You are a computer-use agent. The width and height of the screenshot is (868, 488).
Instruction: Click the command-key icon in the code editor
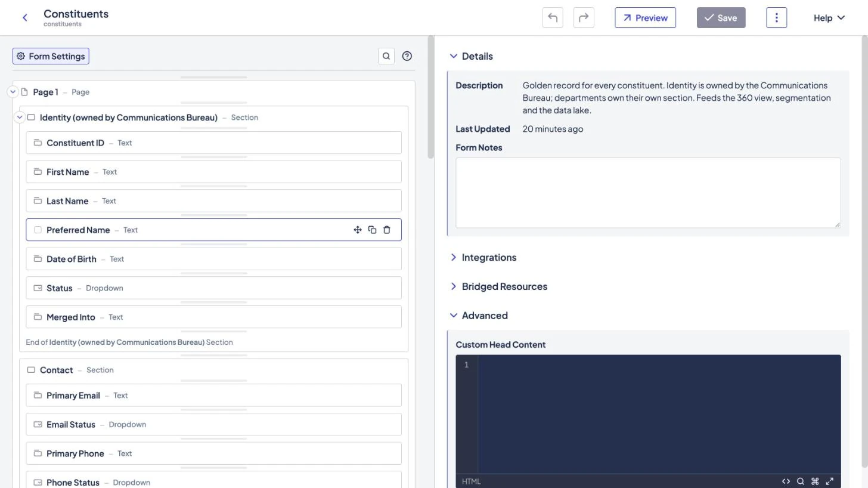click(x=815, y=481)
